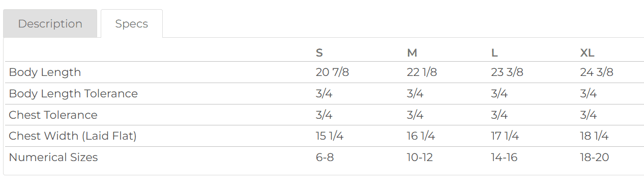
Task: Select the Numerical Sizes row label
Action: [53, 157]
